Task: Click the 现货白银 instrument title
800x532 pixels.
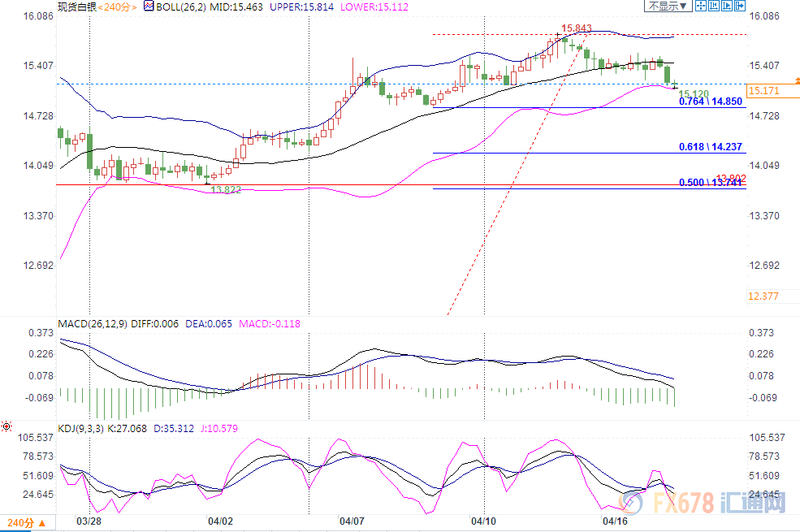Action: pyautogui.click(x=76, y=7)
